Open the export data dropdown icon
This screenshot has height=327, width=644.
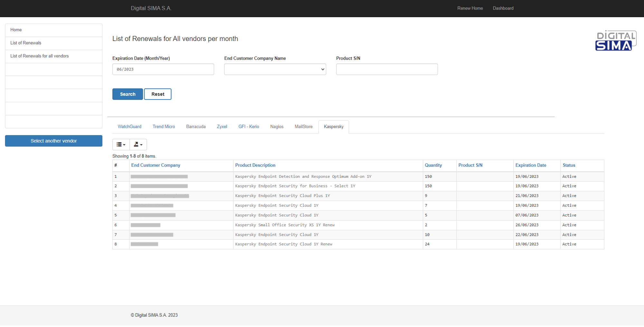tap(138, 144)
